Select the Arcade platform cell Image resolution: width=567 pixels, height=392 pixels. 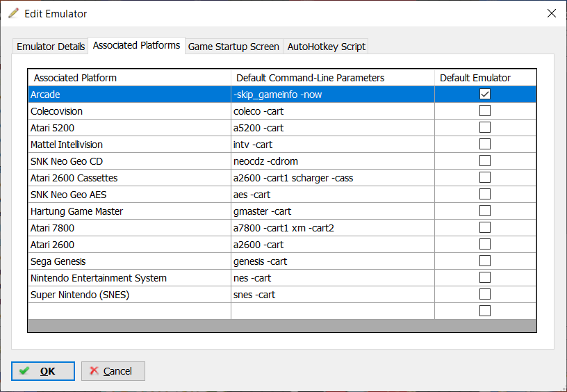coord(129,95)
